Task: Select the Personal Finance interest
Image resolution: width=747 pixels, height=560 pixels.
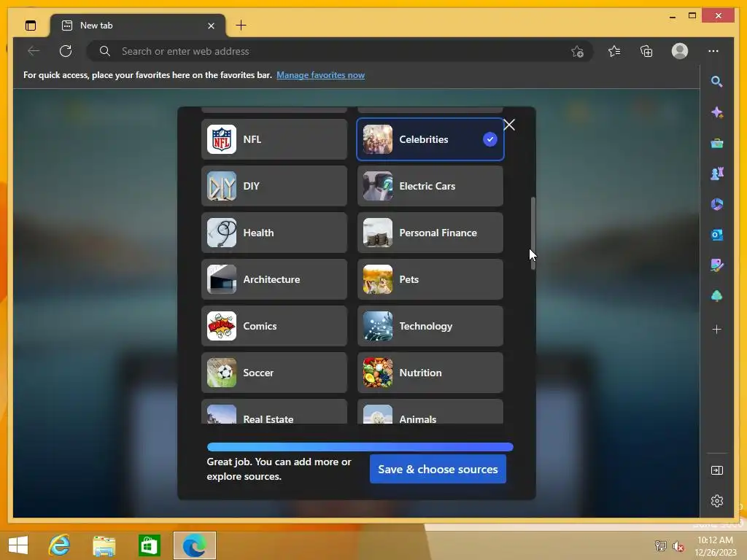Action: (x=430, y=233)
